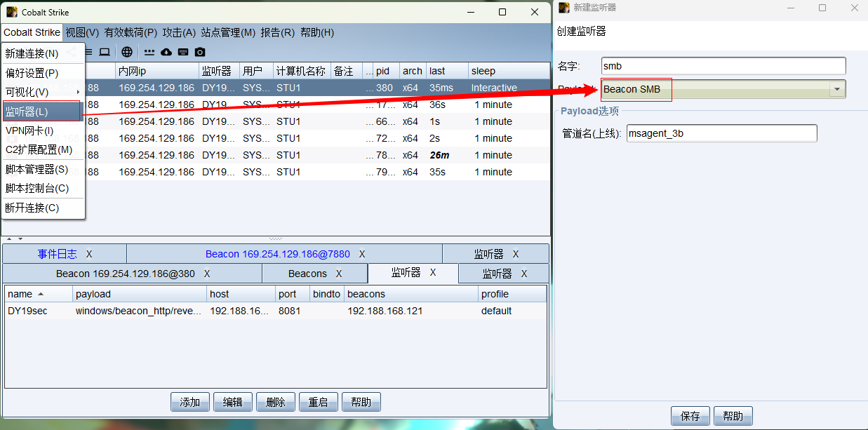Image resolution: width=868 pixels, height=430 pixels.
Task: Sort sessions by the sleep column header
Action: [x=509, y=71]
